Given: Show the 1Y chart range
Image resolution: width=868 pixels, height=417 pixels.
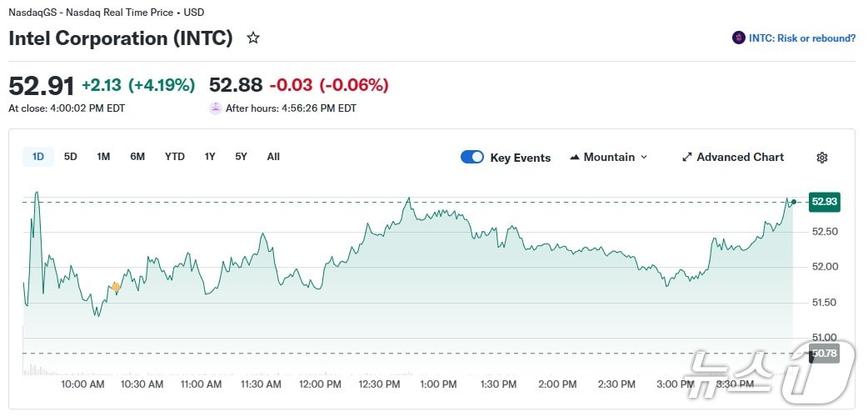Looking at the screenshot, I should 210,157.
